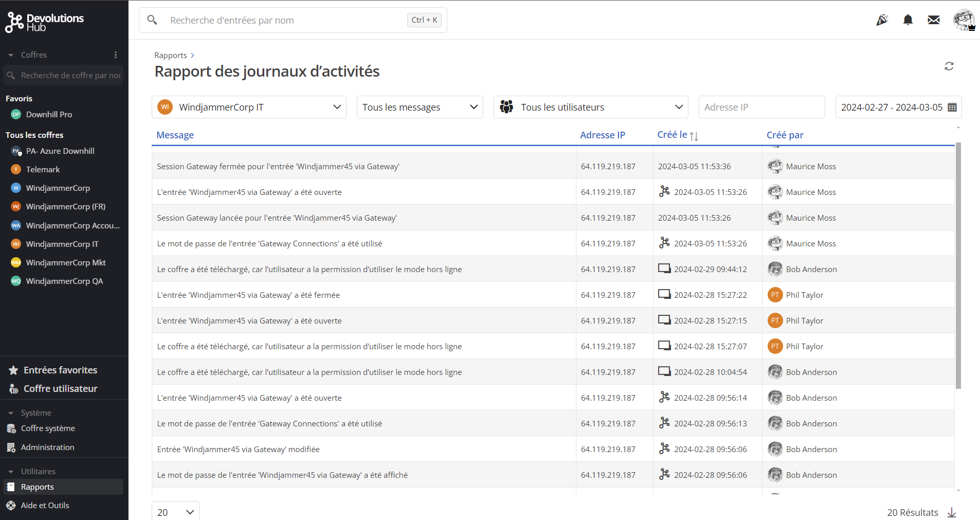
Task: Click the Rapports breadcrumb chevron
Action: point(192,55)
